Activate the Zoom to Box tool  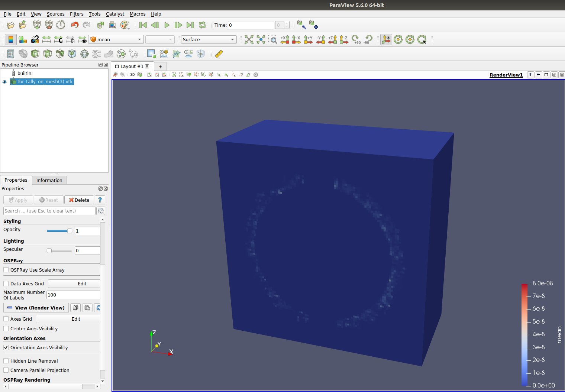273,39
